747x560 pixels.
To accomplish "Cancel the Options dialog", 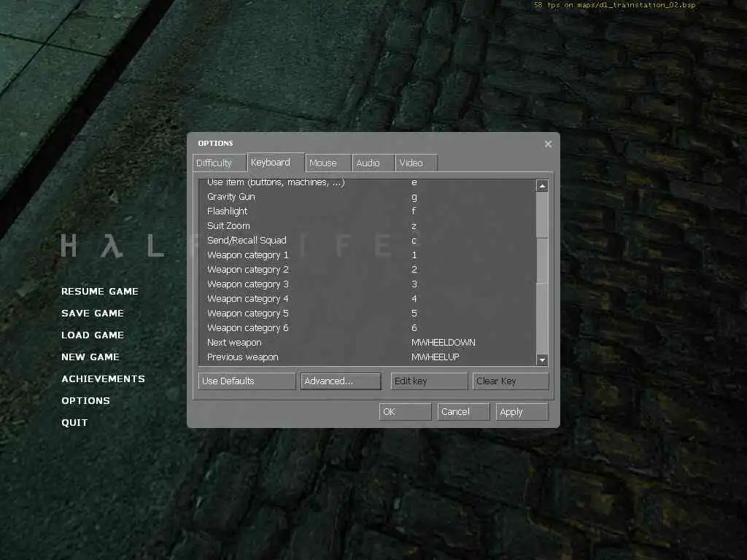I will (x=463, y=412).
